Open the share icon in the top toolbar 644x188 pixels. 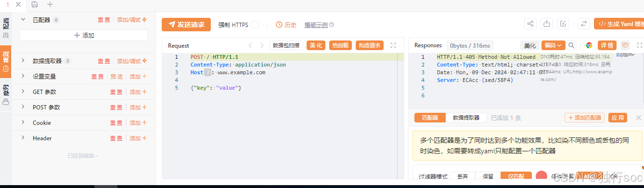click(x=530, y=24)
